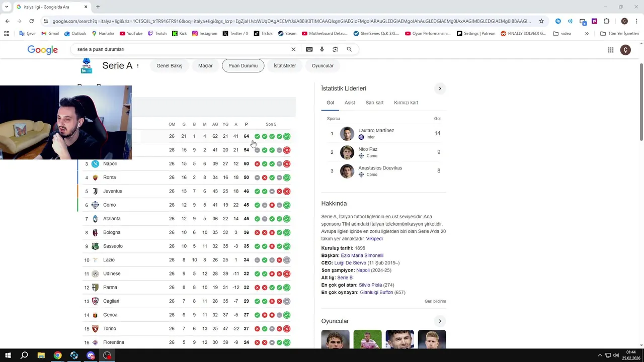Open the Gianluigi Buffon link
644x362 pixels.
[x=376, y=292]
